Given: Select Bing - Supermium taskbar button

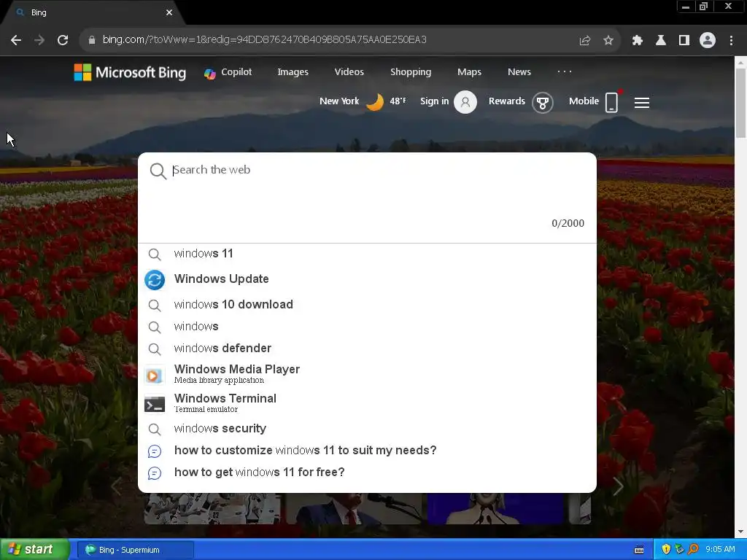Looking at the screenshot, I should pyautogui.click(x=136, y=550).
